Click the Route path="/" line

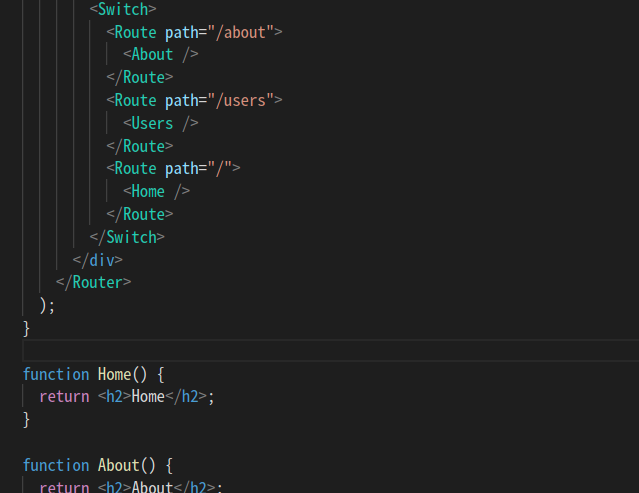tap(173, 168)
